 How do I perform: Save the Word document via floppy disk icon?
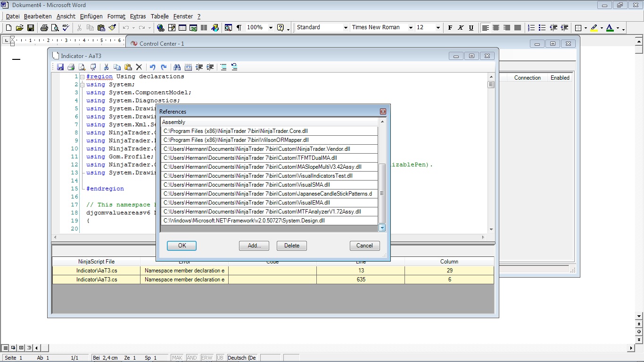click(30, 28)
